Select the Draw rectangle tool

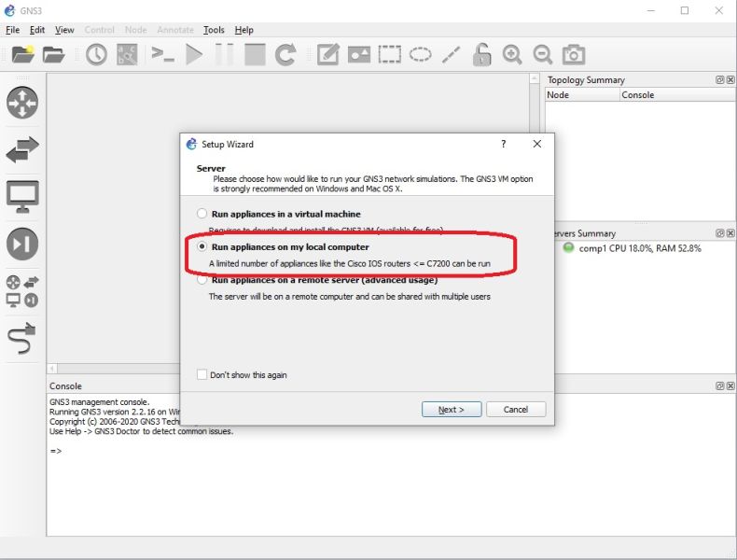tap(390, 54)
